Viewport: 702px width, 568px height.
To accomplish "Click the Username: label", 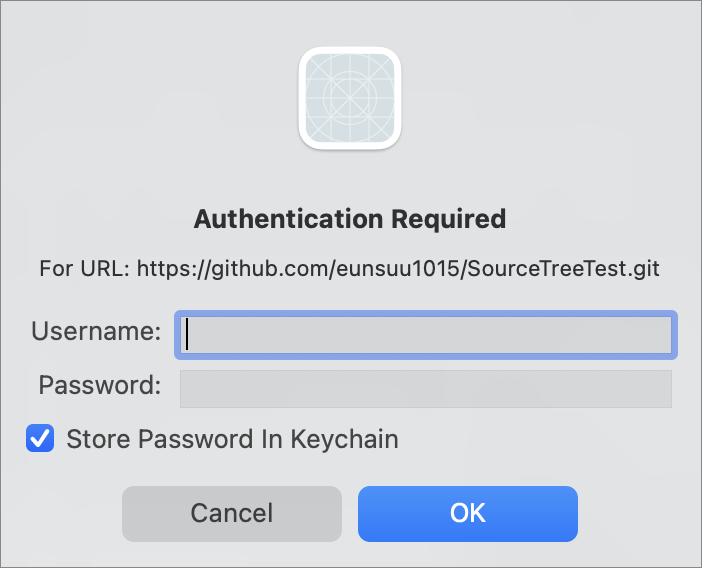I will pyautogui.click(x=96, y=331).
